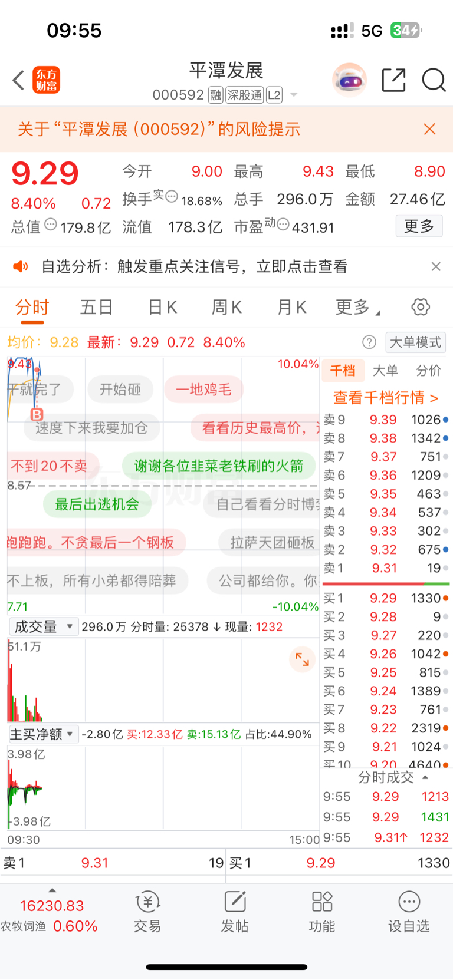Tap bottom bar 买1 9.29 quote
Image resolution: width=453 pixels, height=980 pixels.
(x=339, y=863)
